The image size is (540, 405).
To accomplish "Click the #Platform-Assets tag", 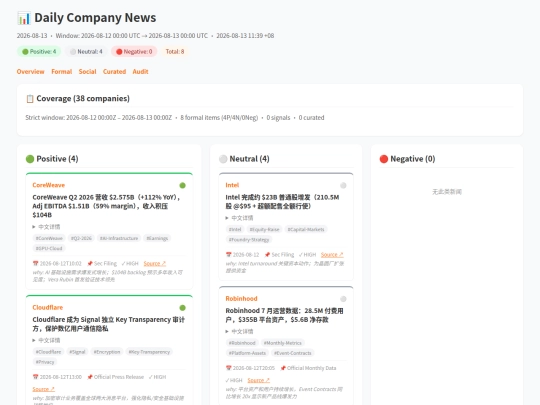I will pyautogui.click(x=247, y=353).
